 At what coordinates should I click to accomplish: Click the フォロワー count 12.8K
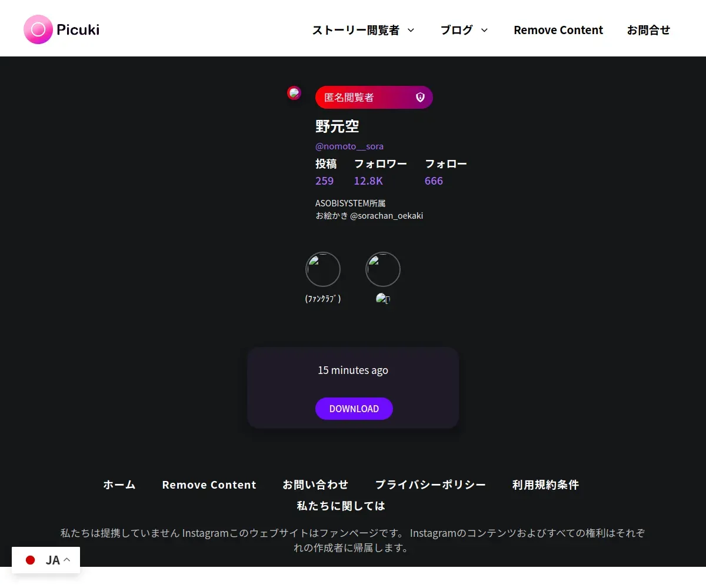coord(368,181)
